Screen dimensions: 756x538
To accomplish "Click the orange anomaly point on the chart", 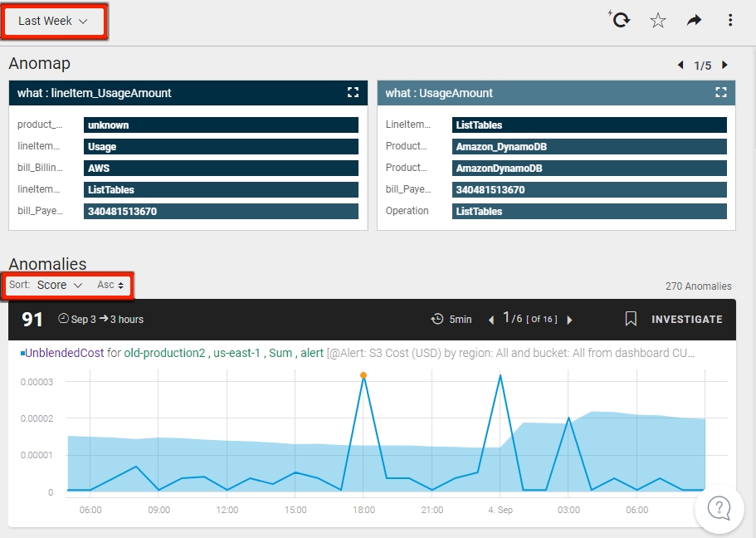I will [x=363, y=375].
